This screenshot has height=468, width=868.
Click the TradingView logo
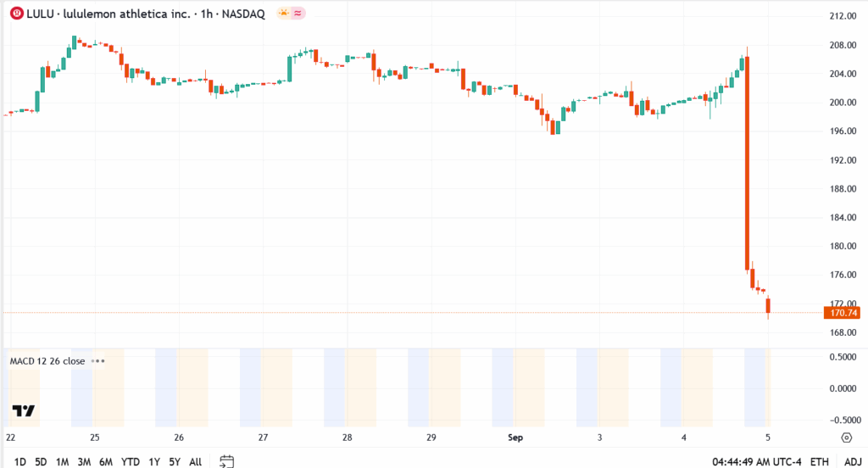24,411
